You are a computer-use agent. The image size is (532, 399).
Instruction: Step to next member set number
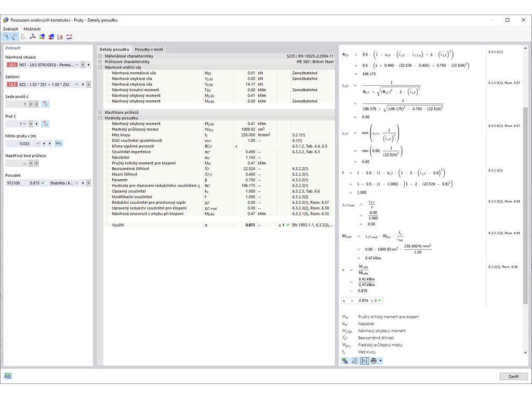(36, 104)
